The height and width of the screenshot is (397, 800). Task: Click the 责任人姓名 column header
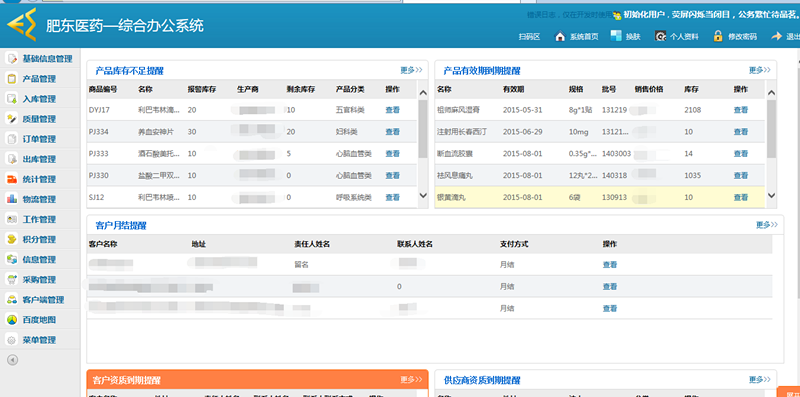tap(312, 244)
